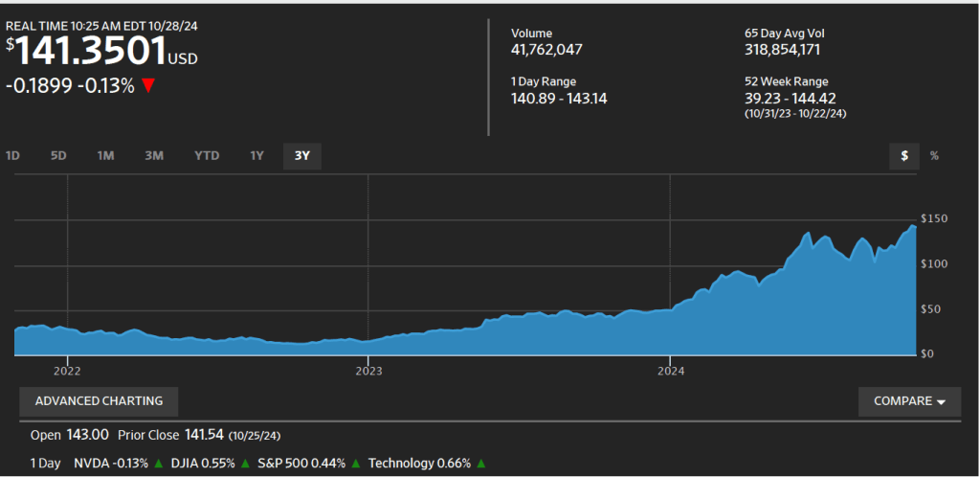This screenshot has height=477, width=980.
Task: Switch to the 1Y chart view
Action: (256, 156)
